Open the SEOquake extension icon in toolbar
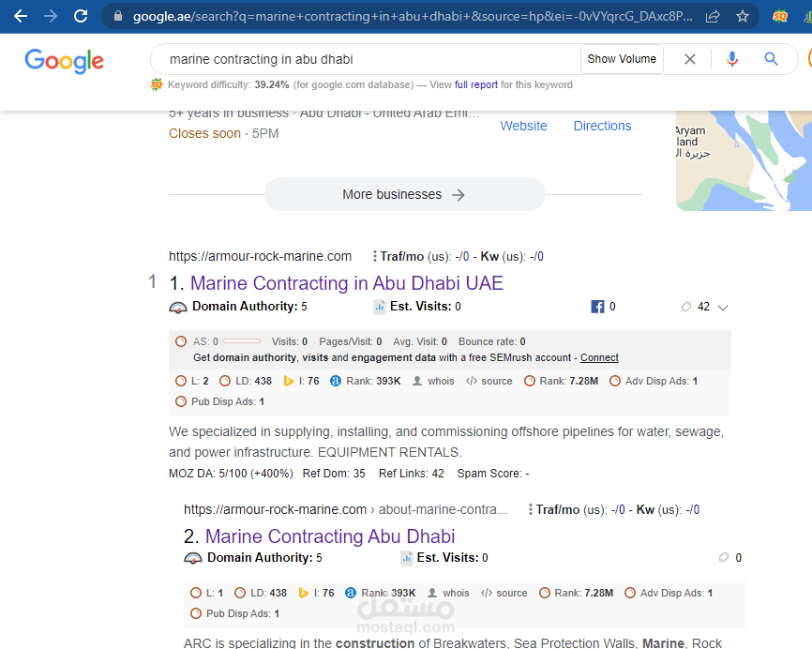The height and width of the screenshot is (649, 812). (x=780, y=17)
